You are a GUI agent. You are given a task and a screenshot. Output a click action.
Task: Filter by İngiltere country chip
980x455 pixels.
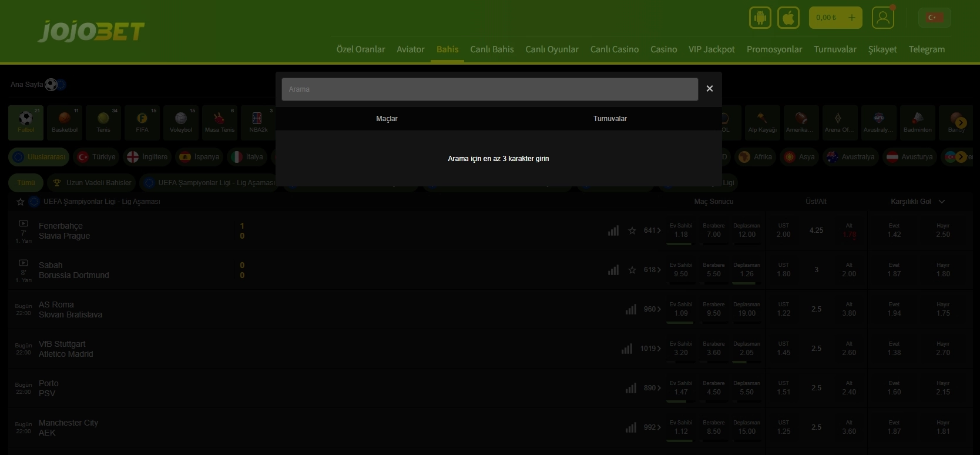[147, 157]
